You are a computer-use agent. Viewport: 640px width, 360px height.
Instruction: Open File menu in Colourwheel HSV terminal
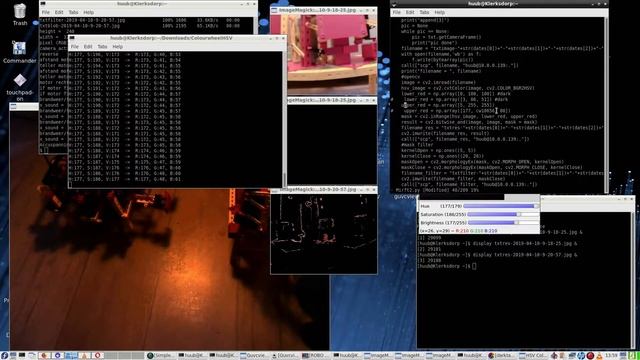75,47
